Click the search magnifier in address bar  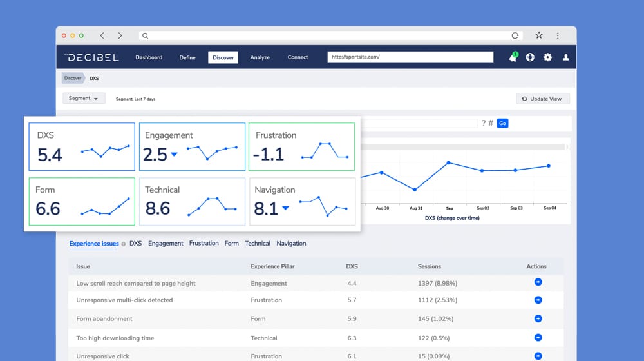pyautogui.click(x=145, y=35)
